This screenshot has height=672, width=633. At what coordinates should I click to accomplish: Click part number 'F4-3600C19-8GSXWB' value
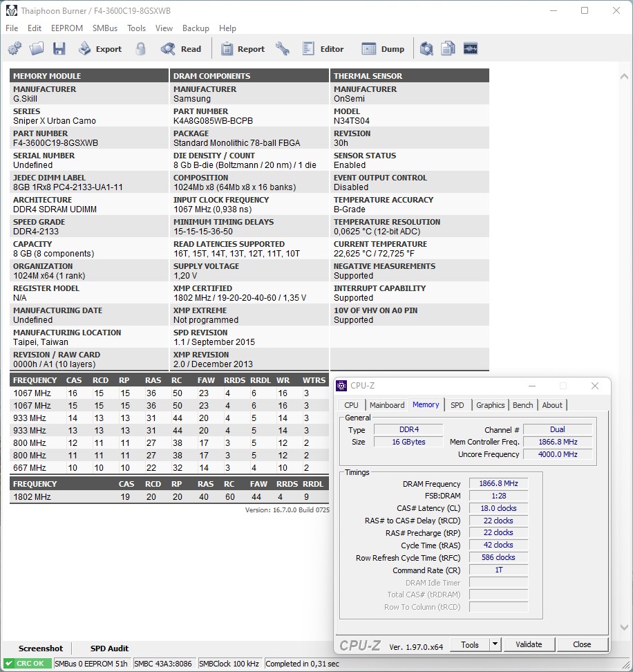[x=56, y=143]
